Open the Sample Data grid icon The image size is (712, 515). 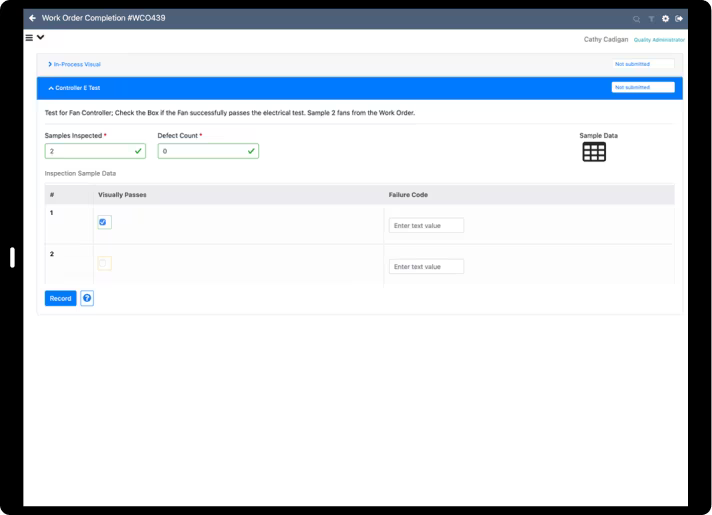click(594, 152)
